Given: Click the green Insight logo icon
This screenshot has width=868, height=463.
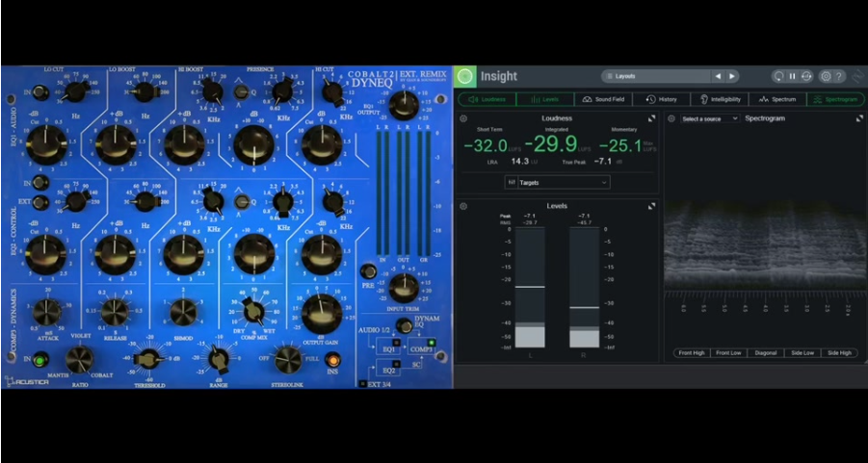Looking at the screenshot, I should click(x=465, y=76).
